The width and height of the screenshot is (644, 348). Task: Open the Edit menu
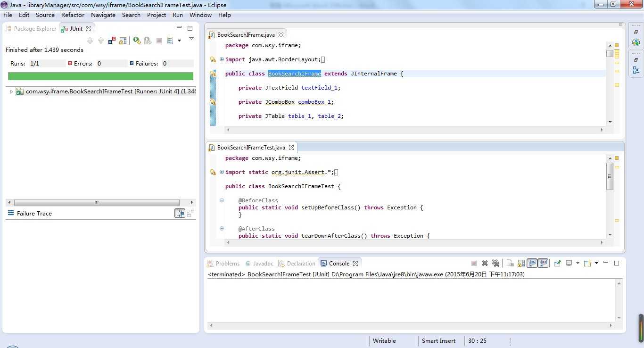tap(24, 15)
